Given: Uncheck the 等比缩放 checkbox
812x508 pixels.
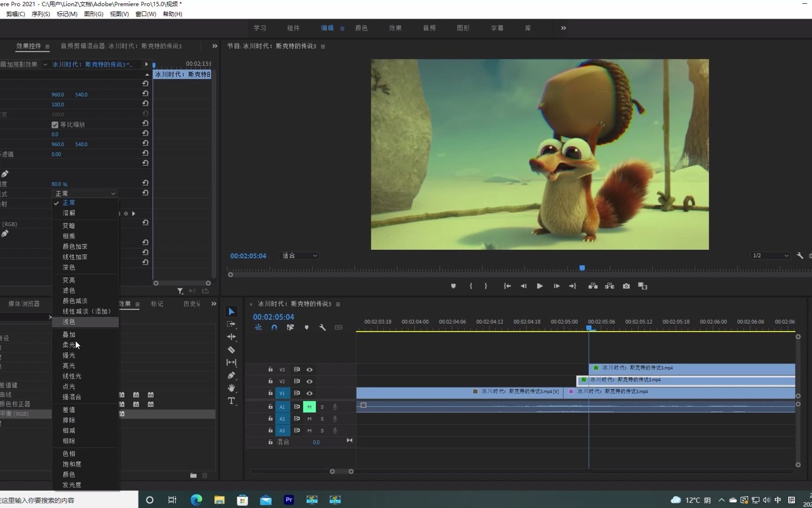Looking at the screenshot, I should (x=55, y=125).
